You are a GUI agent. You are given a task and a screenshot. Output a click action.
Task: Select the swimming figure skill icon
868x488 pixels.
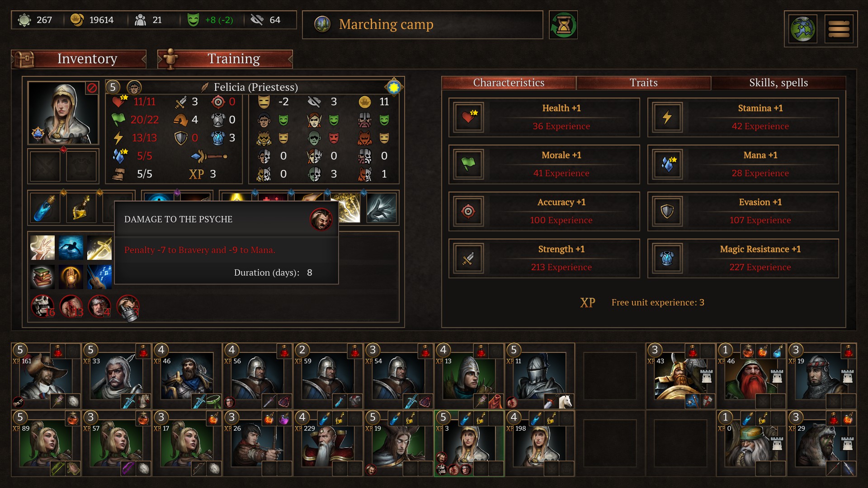pyautogui.click(x=71, y=247)
